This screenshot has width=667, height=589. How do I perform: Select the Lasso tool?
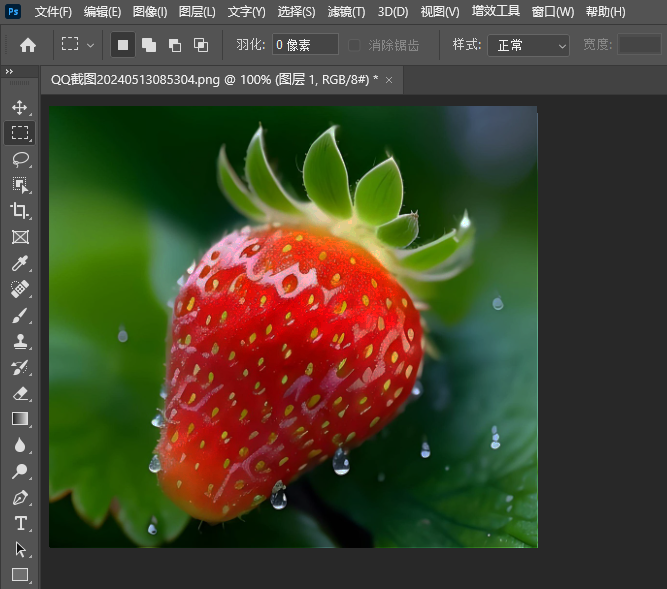point(20,159)
